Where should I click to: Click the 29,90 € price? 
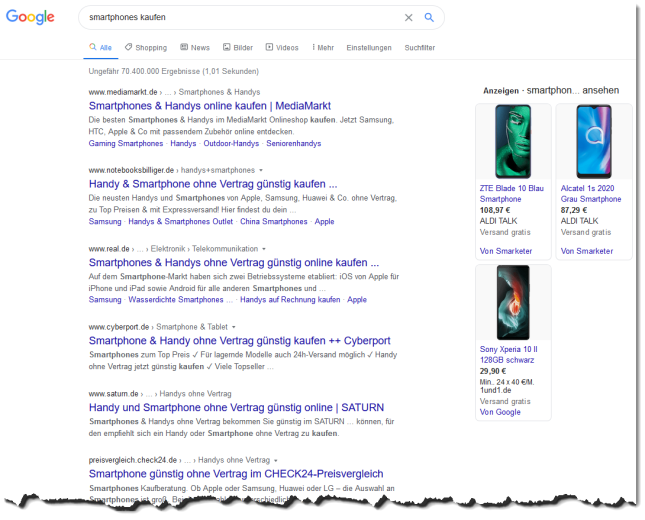492,371
